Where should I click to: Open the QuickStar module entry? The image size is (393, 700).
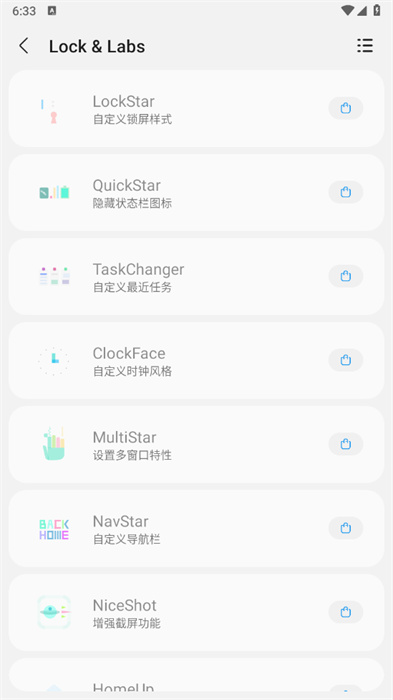(196, 192)
